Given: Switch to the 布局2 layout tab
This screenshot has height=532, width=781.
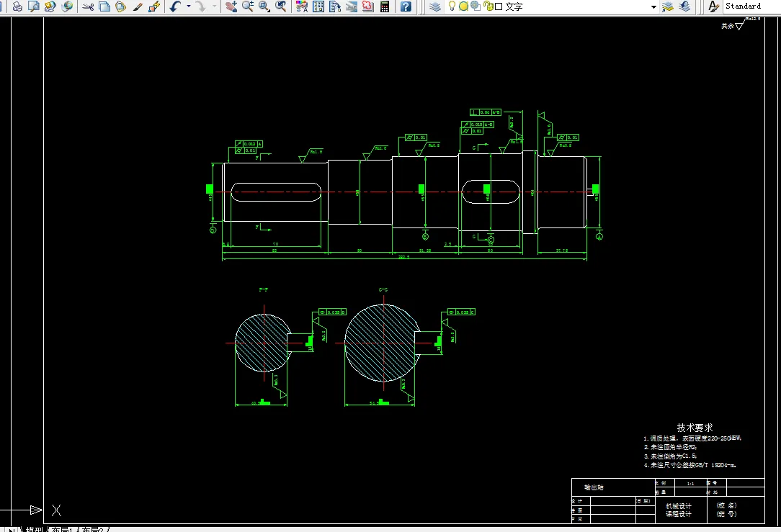Looking at the screenshot, I should [x=93, y=530].
